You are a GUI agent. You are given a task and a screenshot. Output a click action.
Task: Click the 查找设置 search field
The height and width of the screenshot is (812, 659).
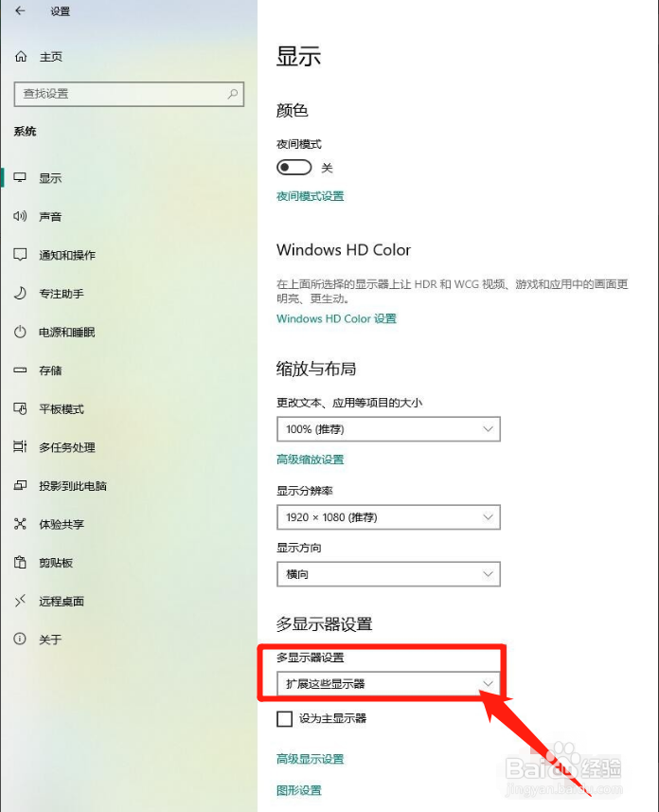tap(129, 94)
